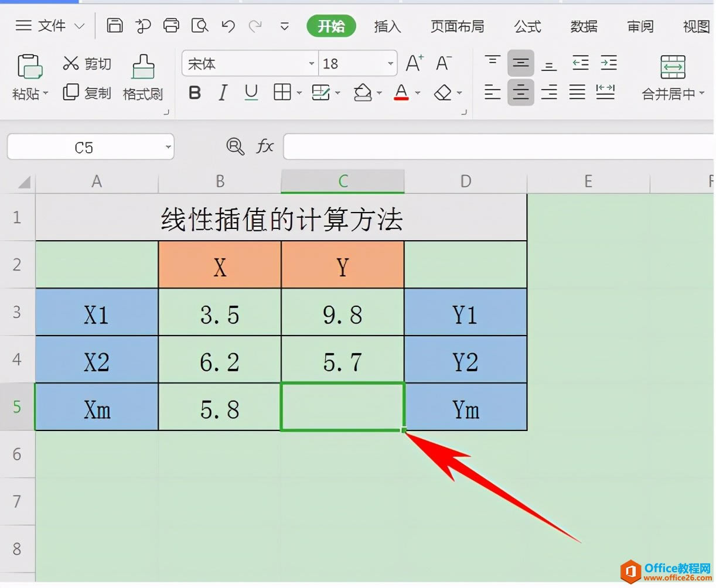The height and width of the screenshot is (588, 716).
Task: Select the Xm cell
Action: (x=97, y=407)
